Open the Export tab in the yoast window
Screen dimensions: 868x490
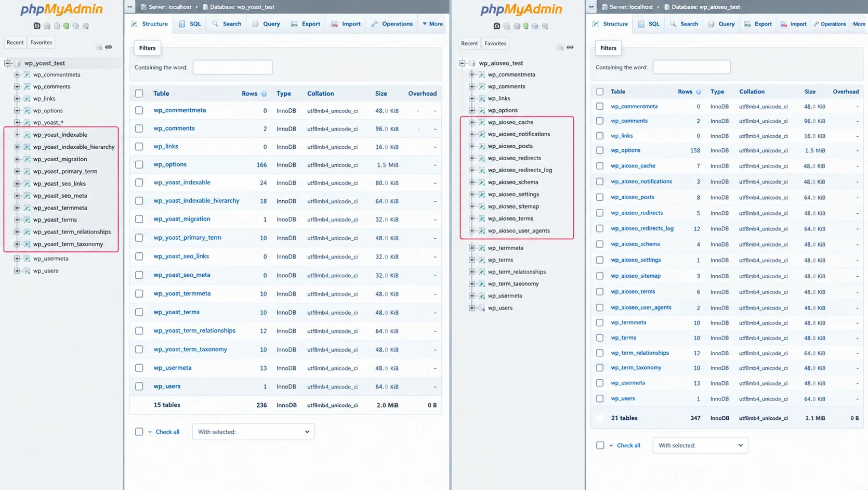click(306, 24)
